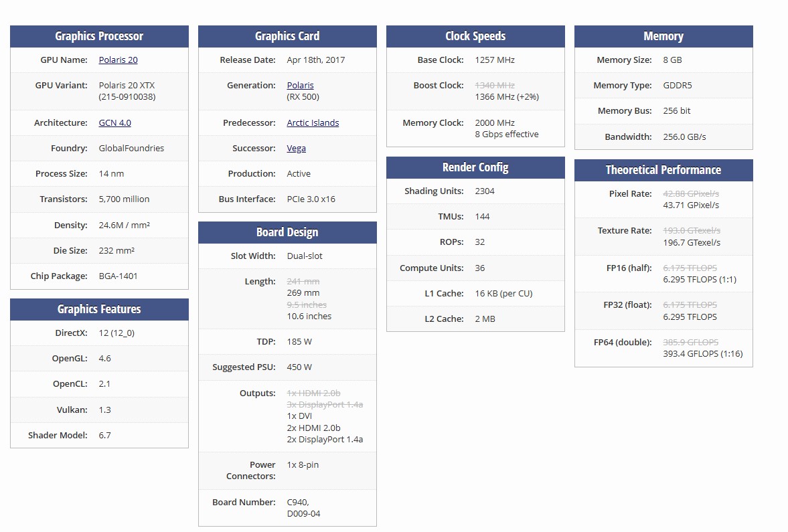
Task: Click the BGA-1401 chip package value
Action: (x=118, y=276)
